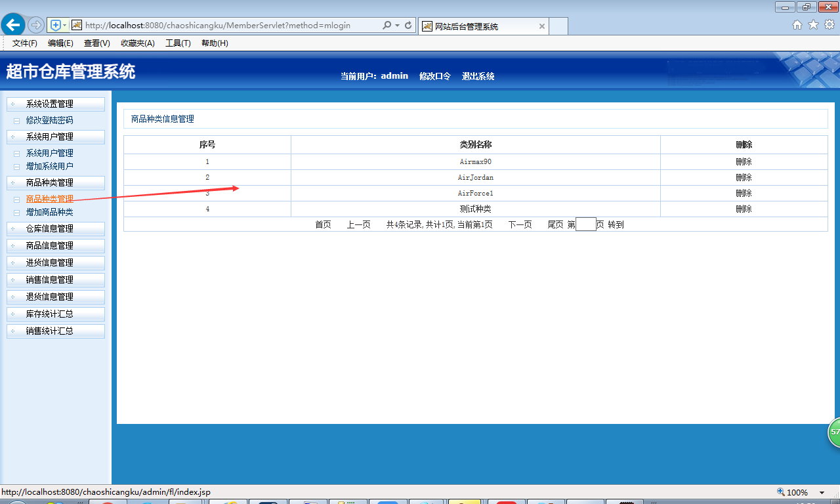Click 修改口令 in the header
This screenshot has height=504, width=840.
pos(435,76)
